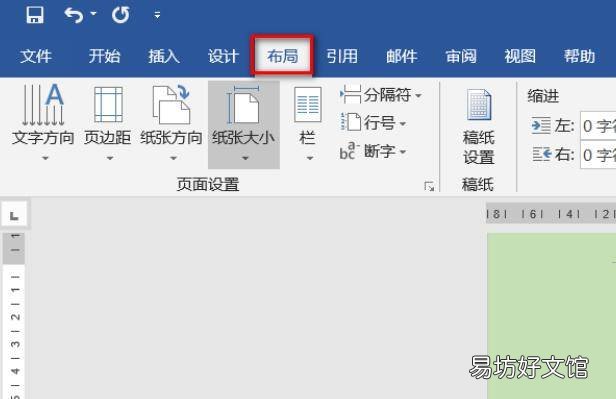Click the 右 indent value field
This screenshot has width=616, height=399.
(x=598, y=155)
